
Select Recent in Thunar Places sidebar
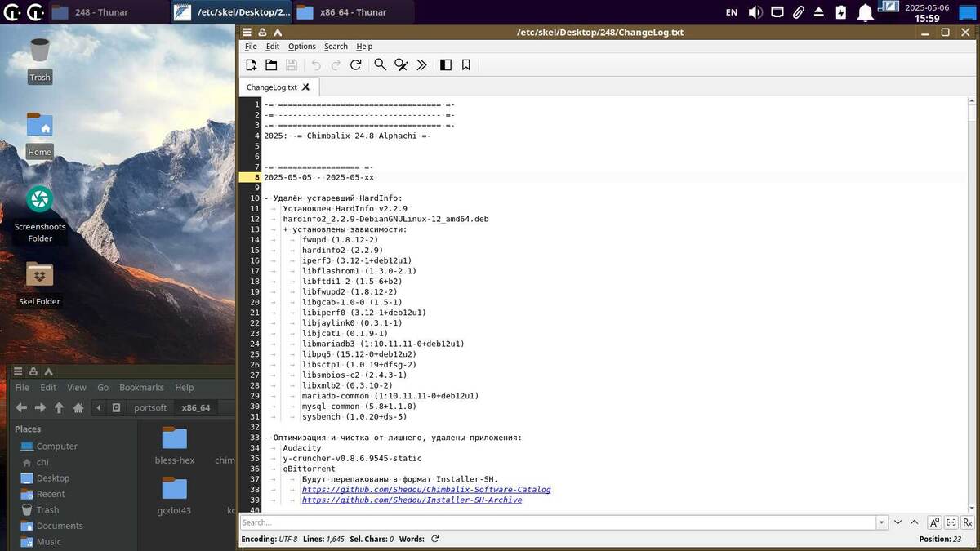[50, 494]
